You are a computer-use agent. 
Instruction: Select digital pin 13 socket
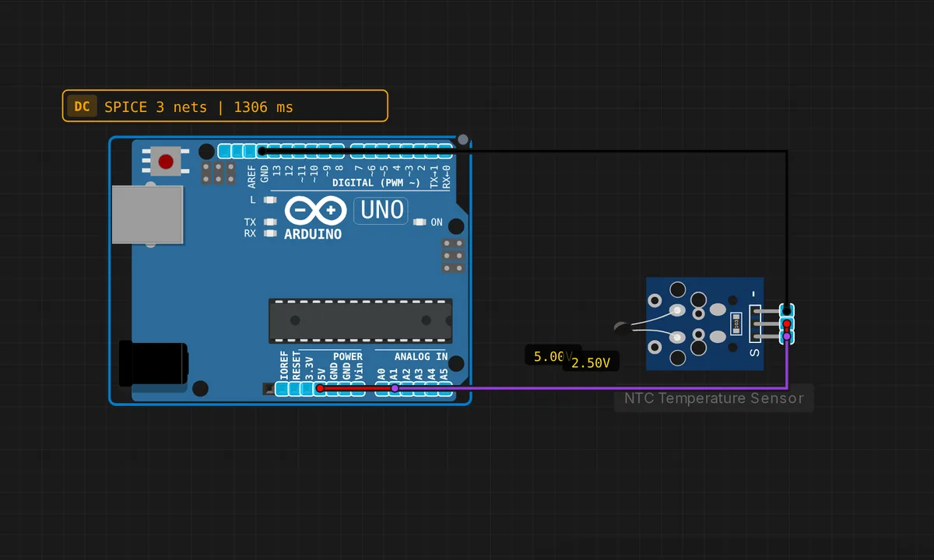(275, 151)
